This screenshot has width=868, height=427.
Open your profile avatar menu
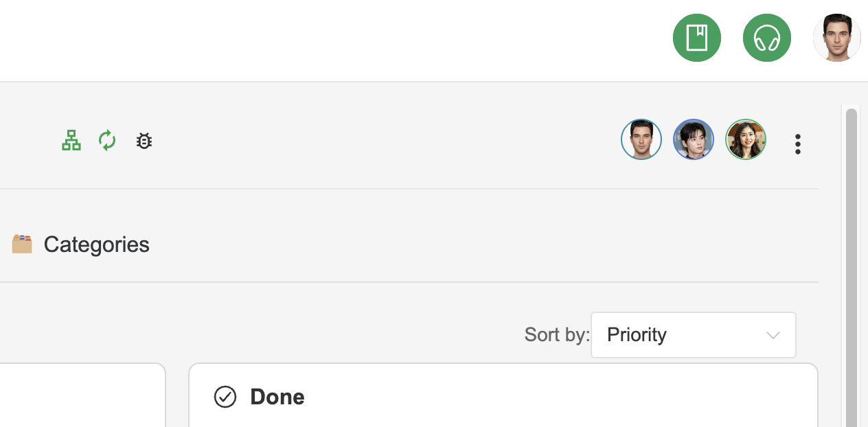836,38
